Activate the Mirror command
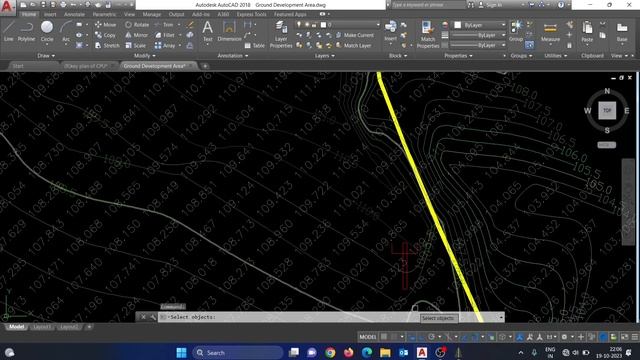Image resolution: width=640 pixels, height=360 pixels. pos(137,35)
